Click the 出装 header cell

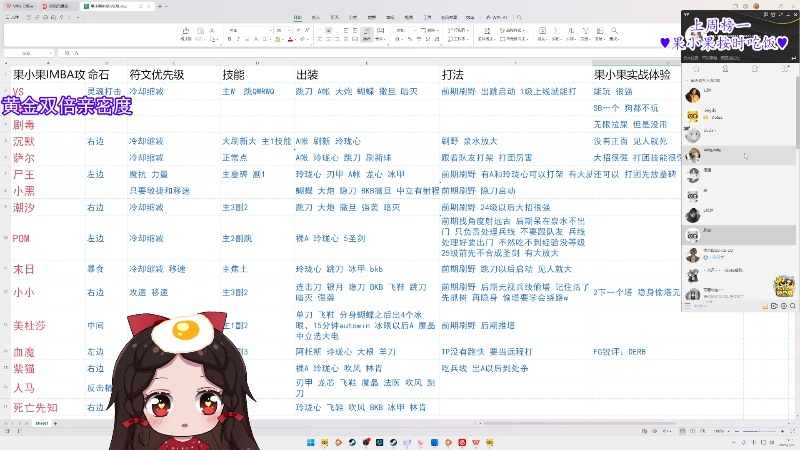pyautogui.click(x=366, y=74)
